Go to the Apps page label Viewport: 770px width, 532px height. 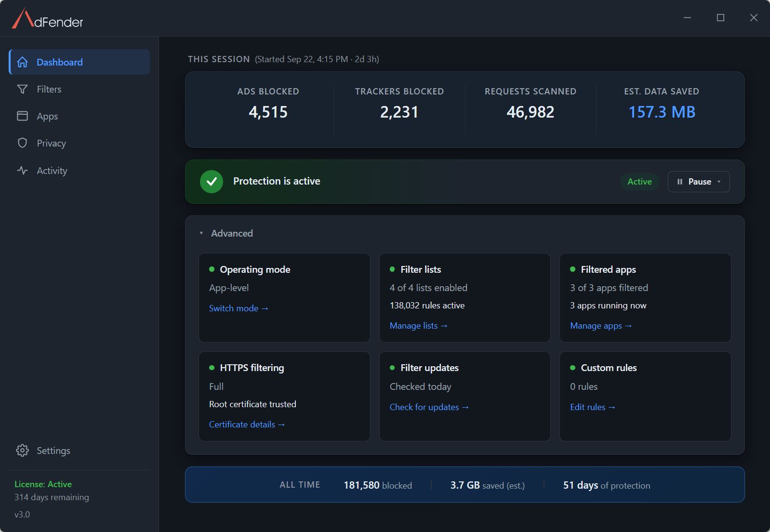(47, 116)
